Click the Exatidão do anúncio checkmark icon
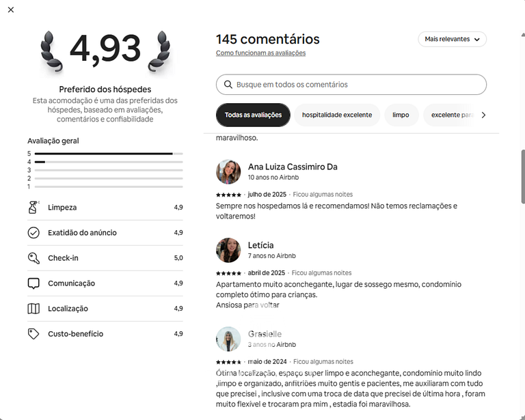Screen dimensions: 525x420 click(x=33, y=233)
